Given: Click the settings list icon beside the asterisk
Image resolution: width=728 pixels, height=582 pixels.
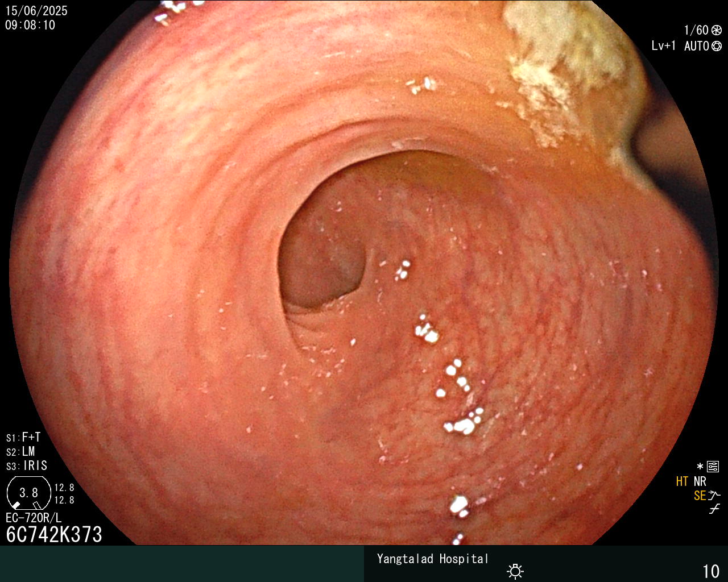Looking at the screenshot, I should pyautogui.click(x=713, y=467).
